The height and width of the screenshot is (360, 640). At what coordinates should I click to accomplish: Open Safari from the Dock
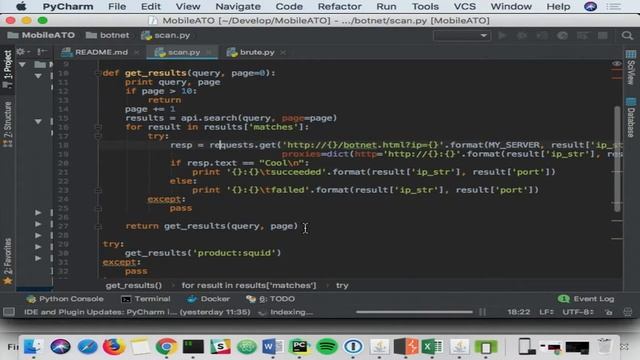[x=87, y=347]
